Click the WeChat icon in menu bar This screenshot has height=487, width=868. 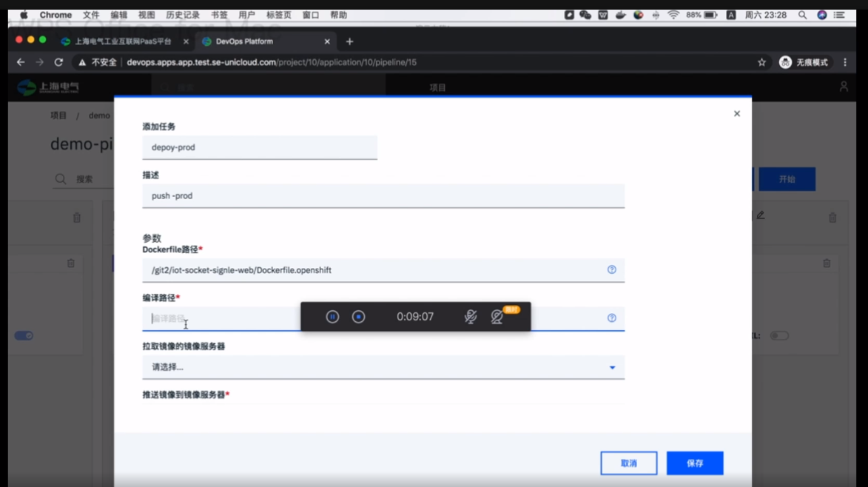coord(585,15)
